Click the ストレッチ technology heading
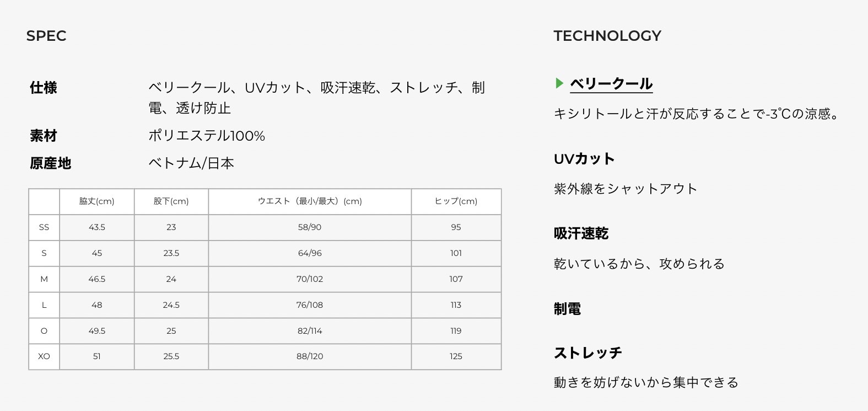Image resolution: width=868 pixels, height=411 pixels. 588,353
